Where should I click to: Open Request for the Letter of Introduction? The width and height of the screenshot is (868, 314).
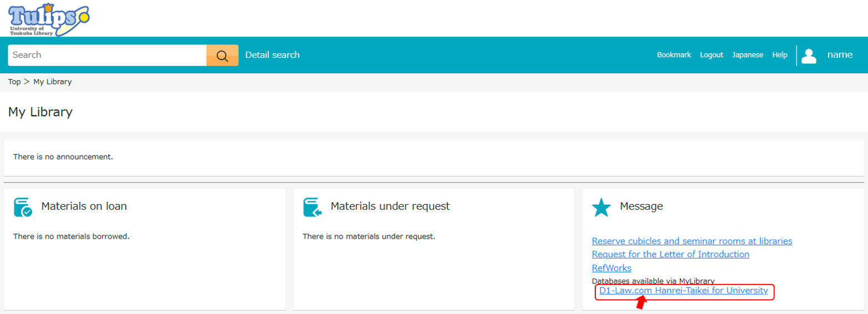671,254
